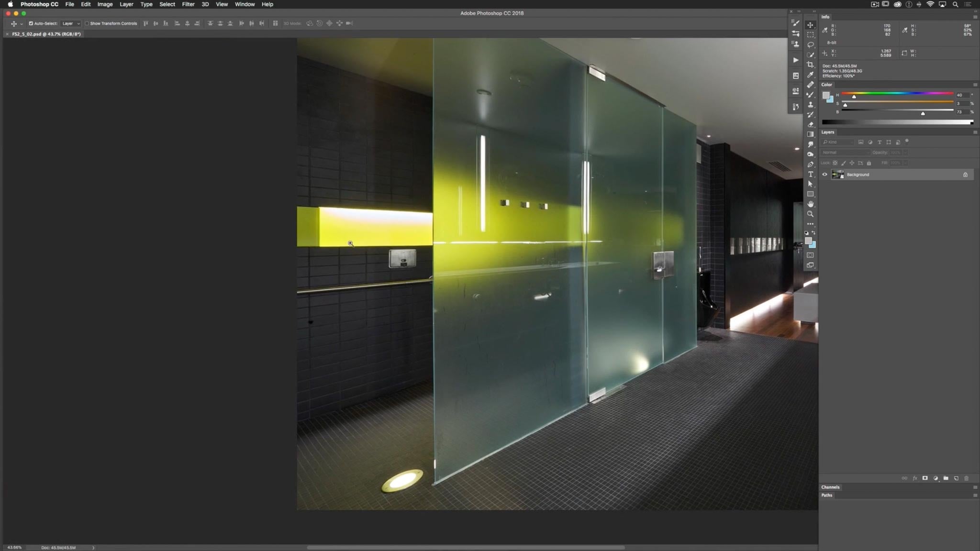
Task: Open the Actions panel play icon
Action: coord(795,60)
